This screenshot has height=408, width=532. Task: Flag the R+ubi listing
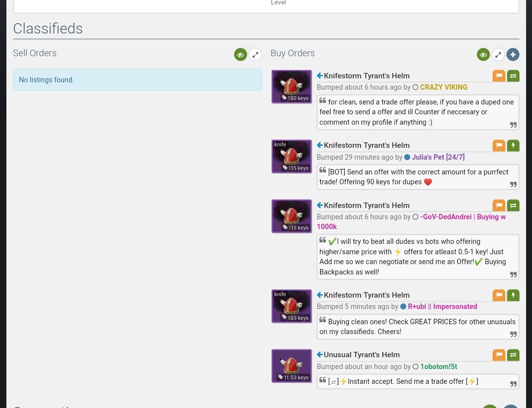point(499,295)
